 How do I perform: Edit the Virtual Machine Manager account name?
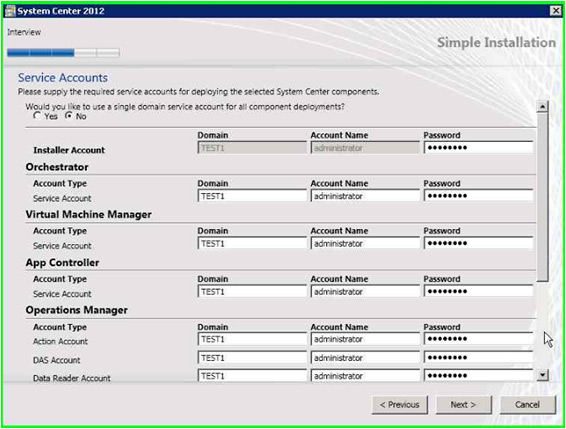365,243
